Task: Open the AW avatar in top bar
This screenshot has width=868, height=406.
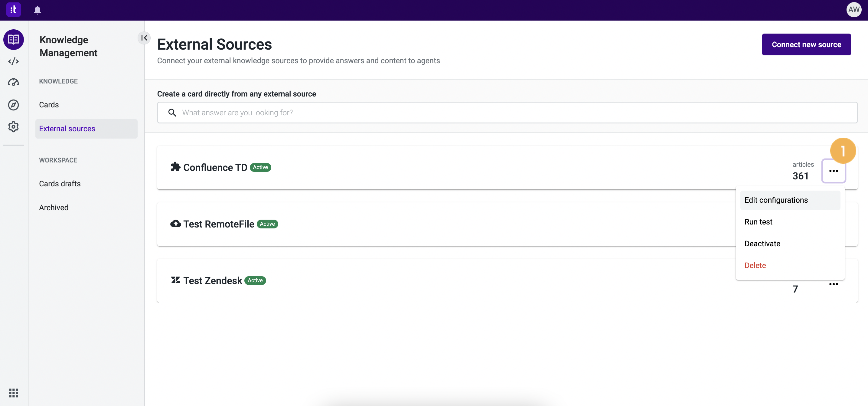Action: tap(853, 10)
